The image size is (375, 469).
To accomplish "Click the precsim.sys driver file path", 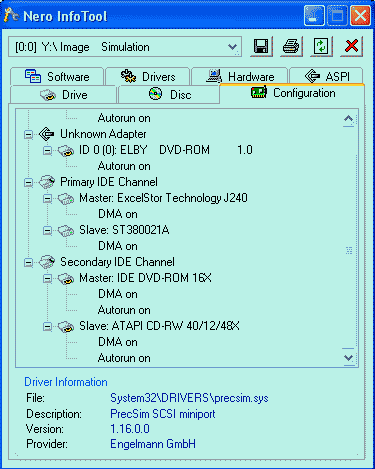I will click(x=189, y=398).
